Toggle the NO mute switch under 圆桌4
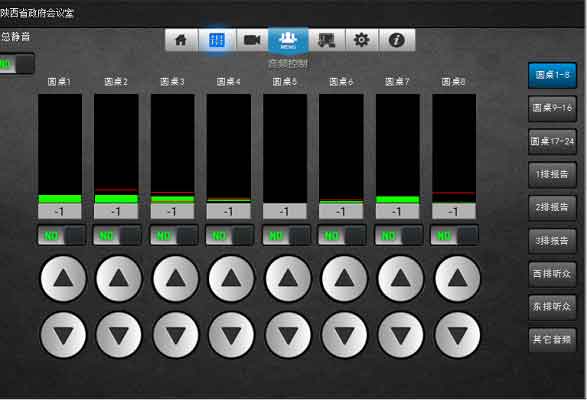 230,236
